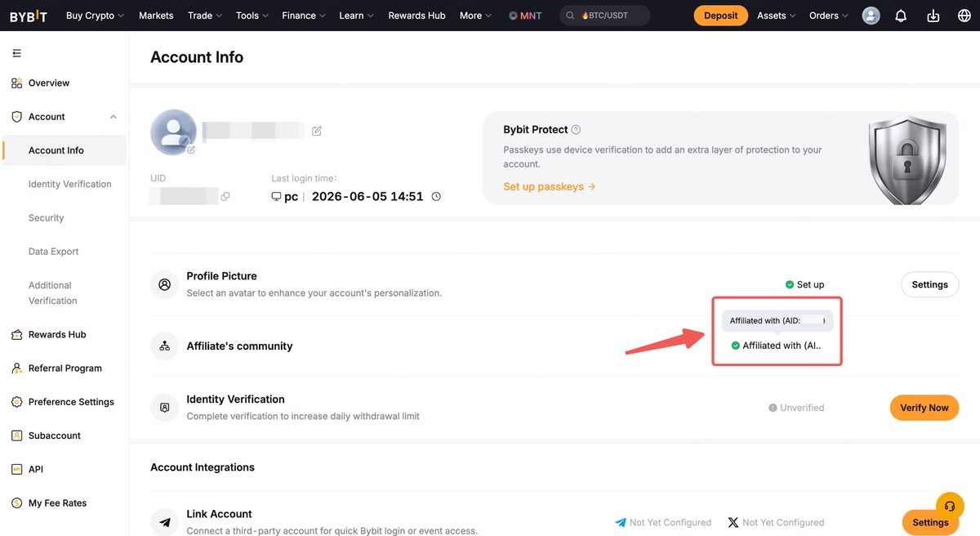Click Settings for Profile Picture
The image size is (980, 536).
tap(929, 284)
